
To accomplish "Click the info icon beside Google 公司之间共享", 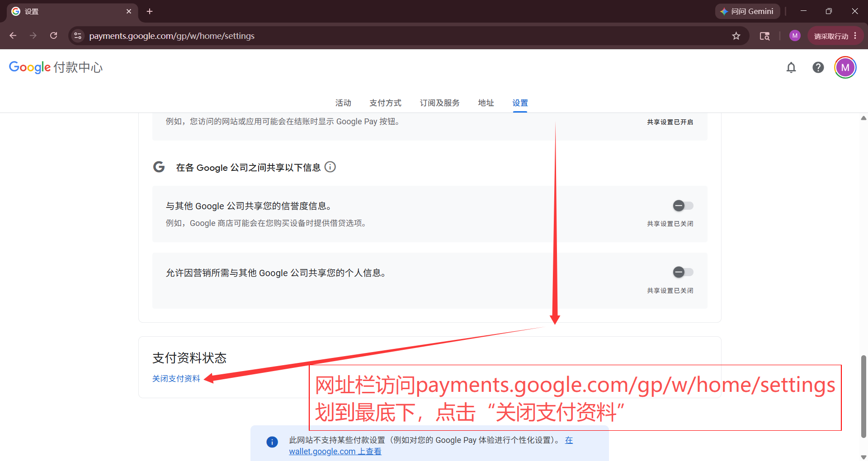I will [330, 167].
